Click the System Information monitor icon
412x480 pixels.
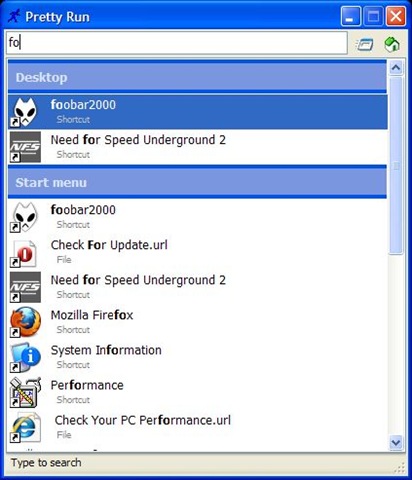[x=25, y=357]
